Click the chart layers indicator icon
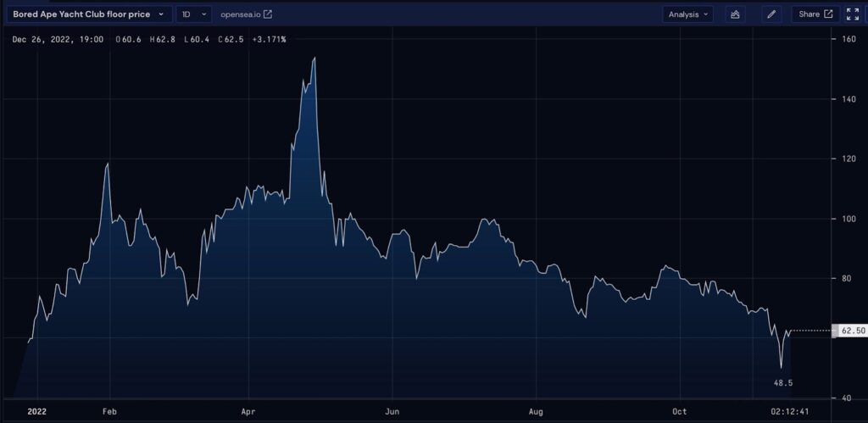Viewport: 868px width, 423px height. tap(735, 14)
